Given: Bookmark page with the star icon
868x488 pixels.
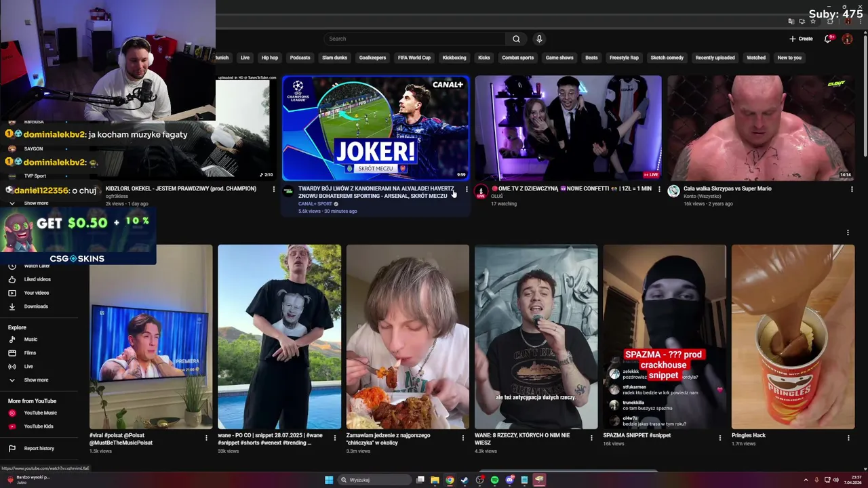Looking at the screenshot, I should click(813, 21).
